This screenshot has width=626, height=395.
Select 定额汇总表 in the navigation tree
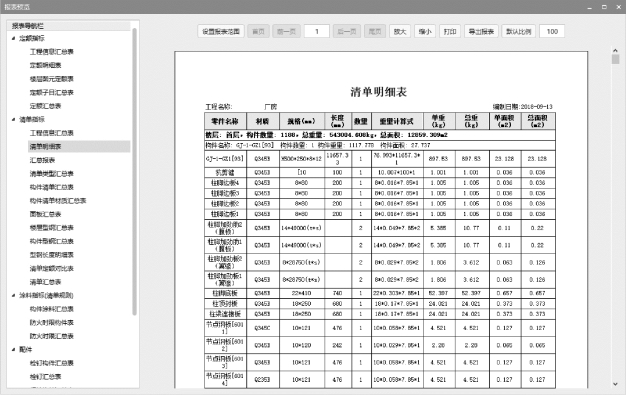click(46, 106)
